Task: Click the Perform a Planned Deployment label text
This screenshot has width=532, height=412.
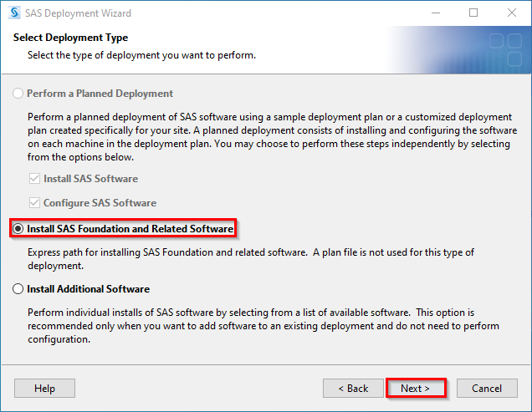Action: [x=100, y=94]
